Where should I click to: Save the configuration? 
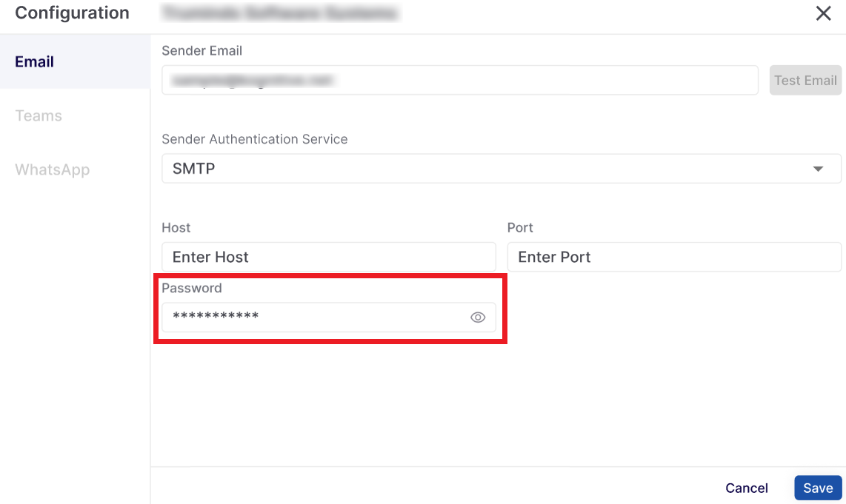pos(818,488)
